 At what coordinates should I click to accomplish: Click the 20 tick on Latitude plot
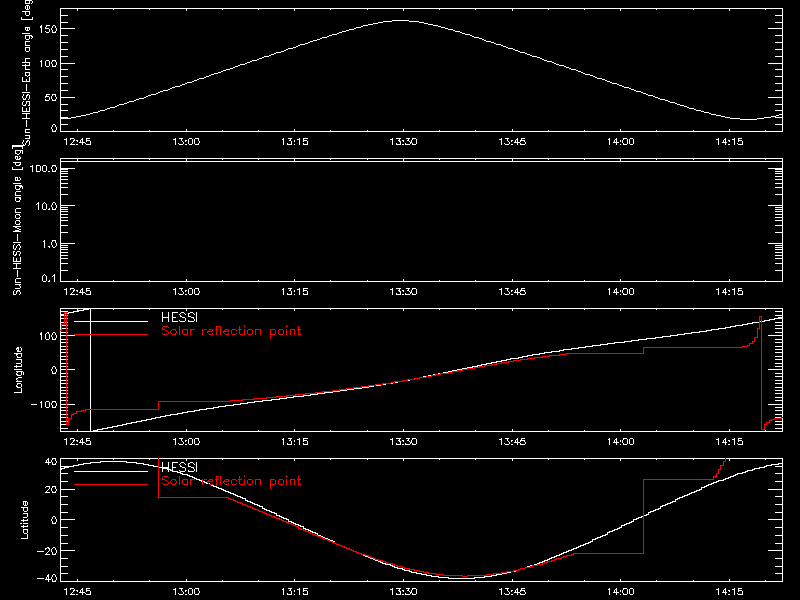coord(51,490)
